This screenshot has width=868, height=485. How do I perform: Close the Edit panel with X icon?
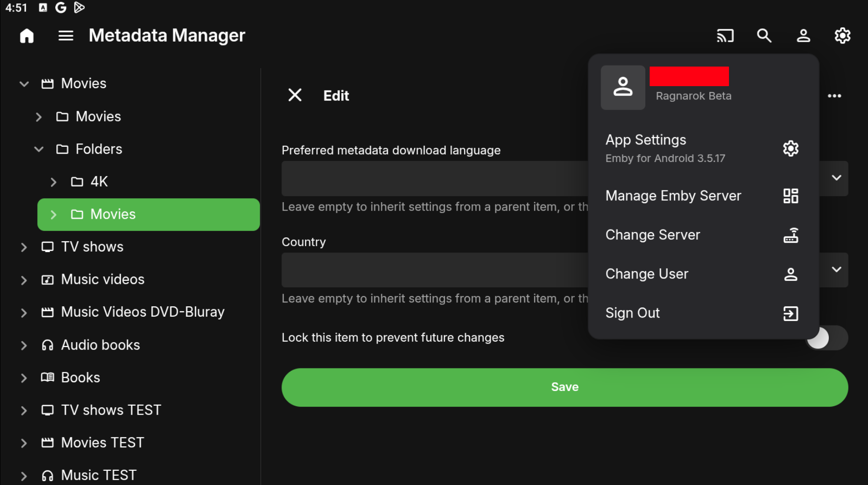pos(295,95)
